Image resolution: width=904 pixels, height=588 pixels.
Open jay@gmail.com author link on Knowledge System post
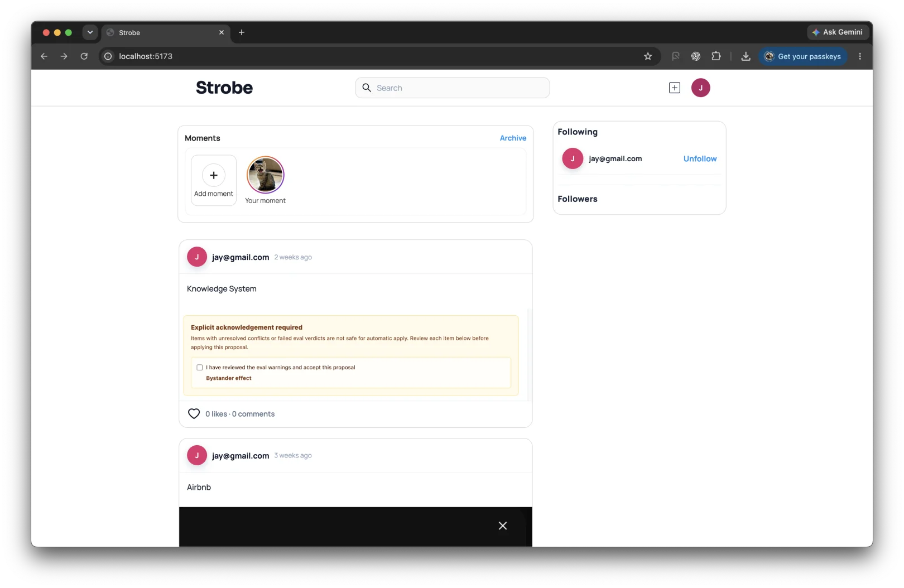pyautogui.click(x=241, y=257)
